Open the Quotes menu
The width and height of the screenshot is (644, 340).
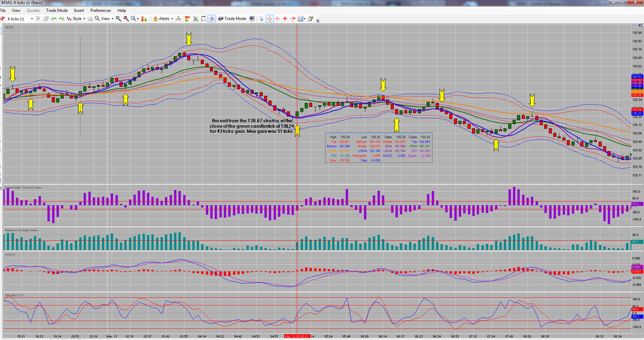[33, 10]
